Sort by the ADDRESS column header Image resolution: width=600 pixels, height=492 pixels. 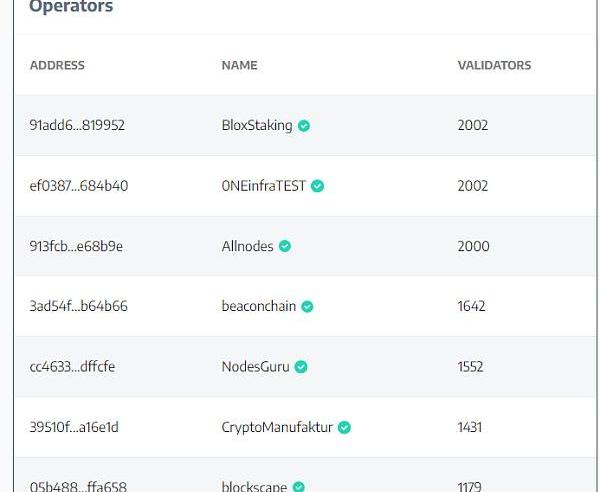[x=57, y=65]
